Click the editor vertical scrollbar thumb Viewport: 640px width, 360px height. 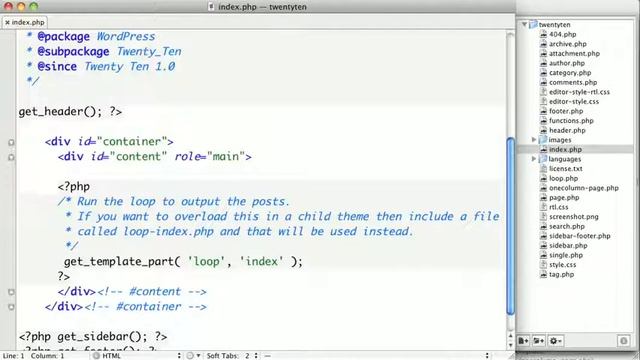pyautogui.click(x=510, y=226)
